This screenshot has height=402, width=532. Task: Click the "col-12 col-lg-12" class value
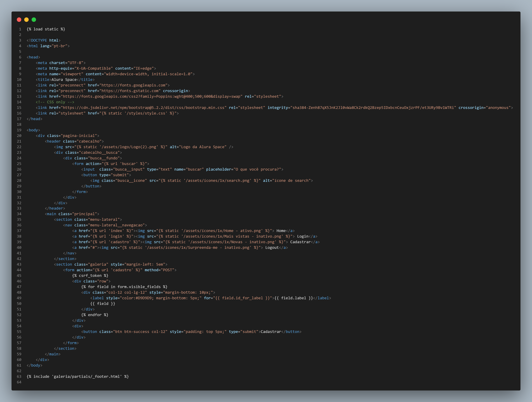(127, 292)
